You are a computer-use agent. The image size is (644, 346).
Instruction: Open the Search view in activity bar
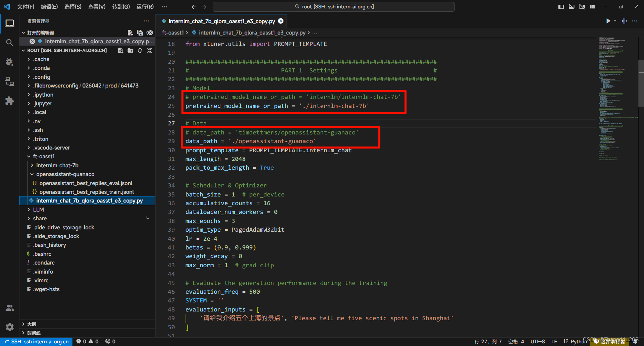point(10,43)
